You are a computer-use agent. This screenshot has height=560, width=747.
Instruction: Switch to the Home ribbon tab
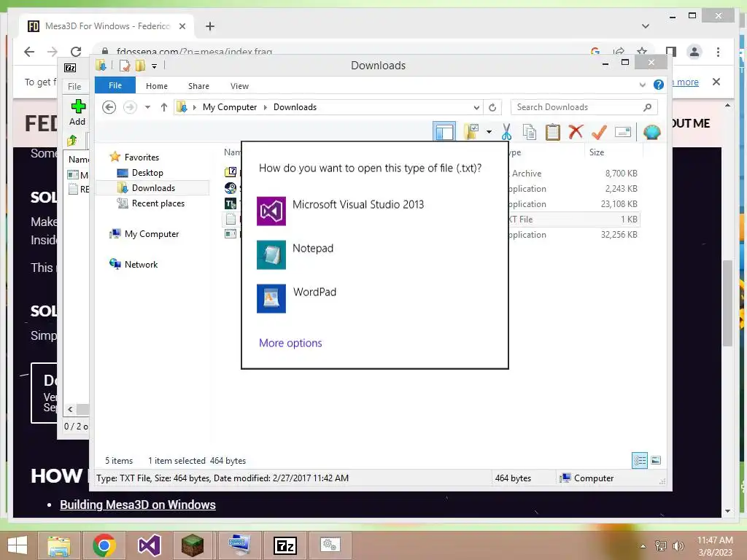pyautogui.click(x=157, y=86)
